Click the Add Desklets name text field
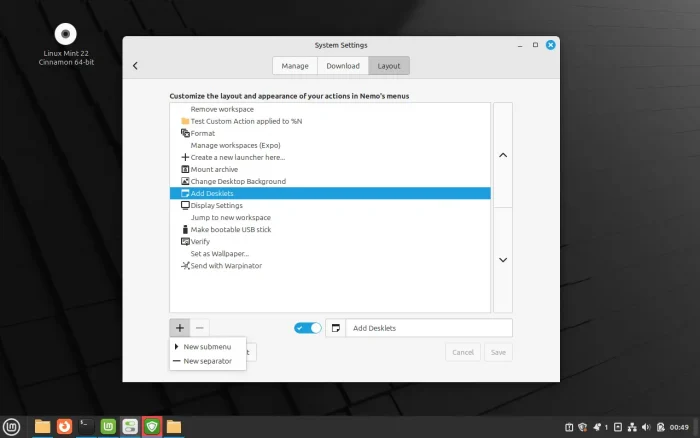This screenshot has height=438, width=700. [x=428, y=328]
